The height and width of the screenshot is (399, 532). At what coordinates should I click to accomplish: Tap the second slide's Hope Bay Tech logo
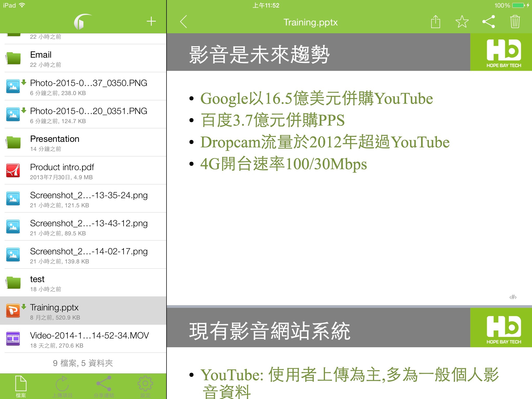click(504, 330)
